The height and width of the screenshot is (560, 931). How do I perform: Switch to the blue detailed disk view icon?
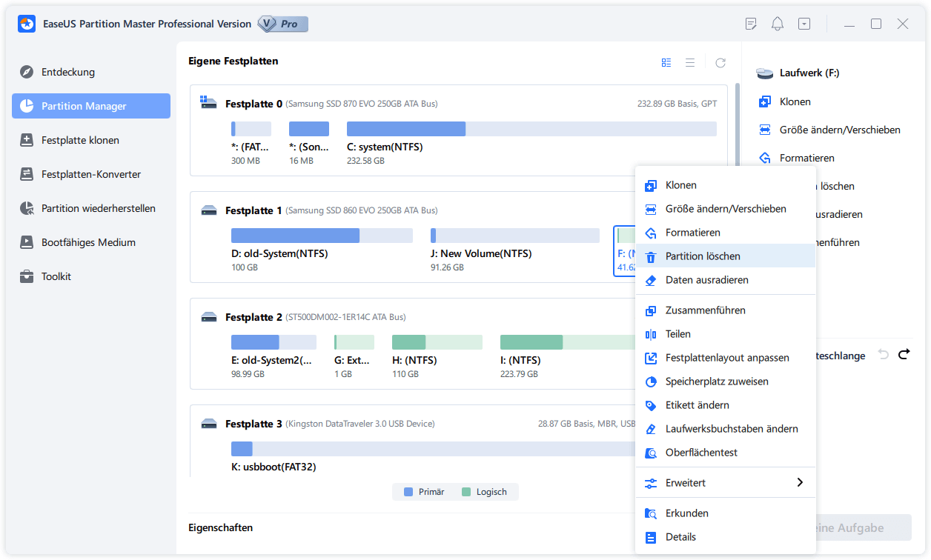[x=666, y=63]
